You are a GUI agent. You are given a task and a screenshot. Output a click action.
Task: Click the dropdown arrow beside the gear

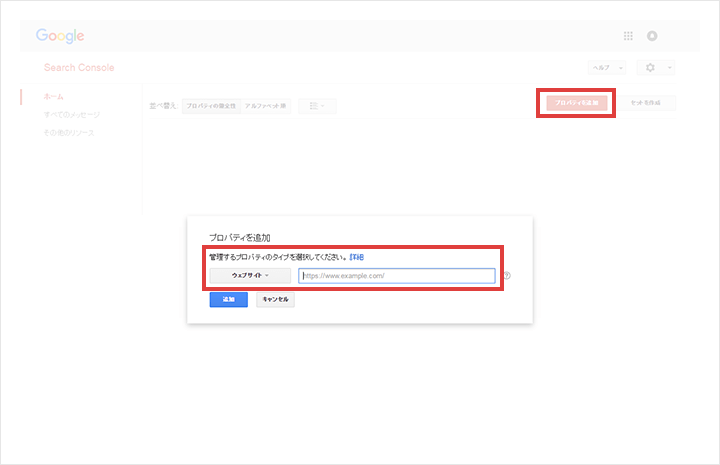pos(669,67)
